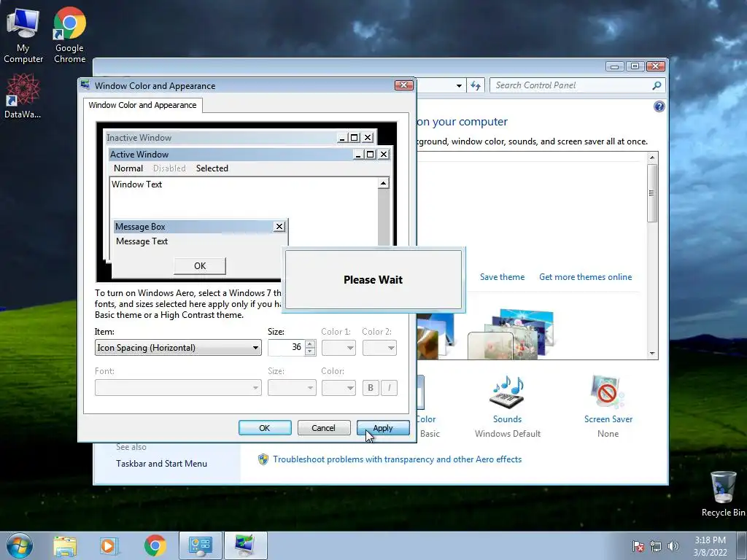Open the Font Color dropdown
This screenshot has width=747, height=560.
(338, 388)
